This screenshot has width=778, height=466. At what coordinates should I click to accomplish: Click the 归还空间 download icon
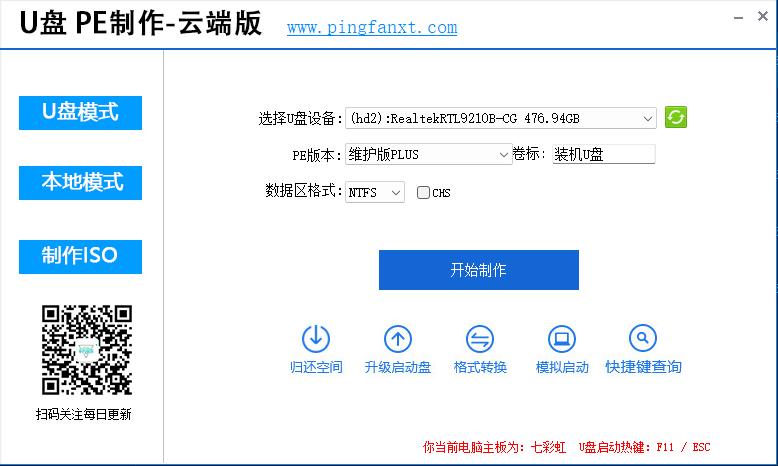pos(316,338)
